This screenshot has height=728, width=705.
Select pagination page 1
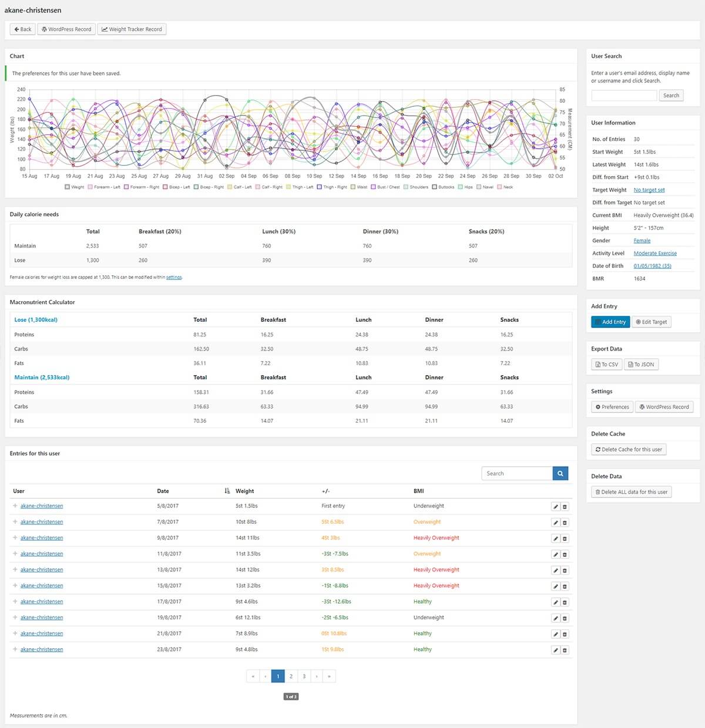tap(278, 676)
